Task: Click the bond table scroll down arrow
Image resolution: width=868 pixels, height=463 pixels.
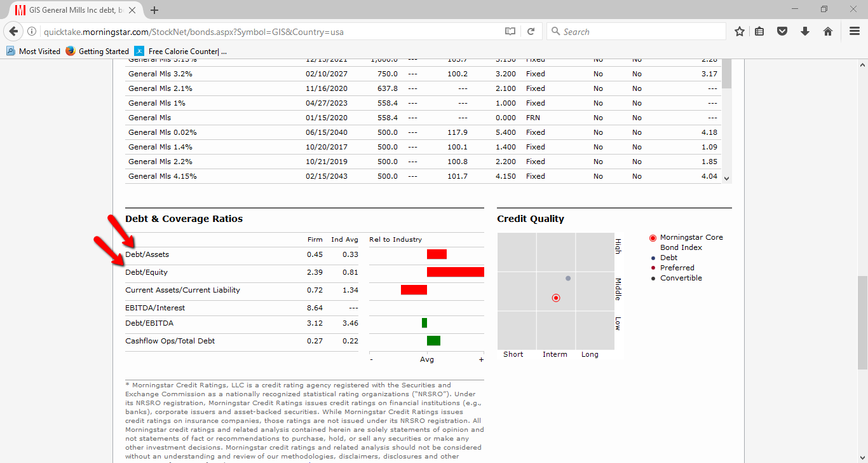Action: pyautogui.click(x=727, y=179)
